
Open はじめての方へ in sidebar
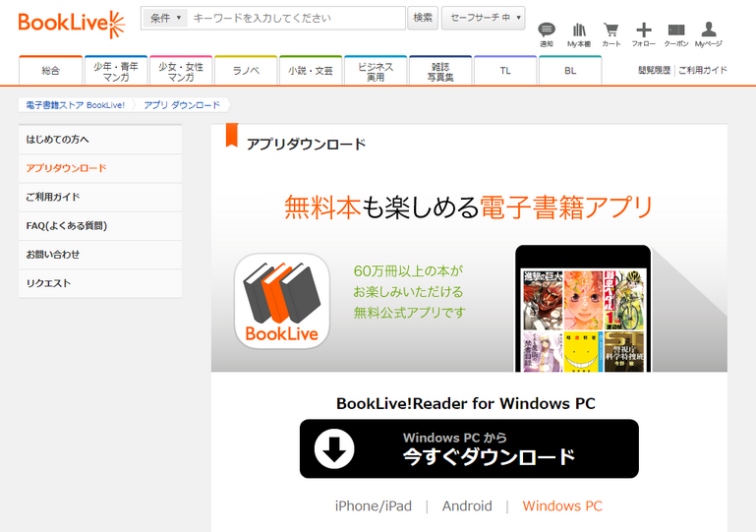pos(100,140)
